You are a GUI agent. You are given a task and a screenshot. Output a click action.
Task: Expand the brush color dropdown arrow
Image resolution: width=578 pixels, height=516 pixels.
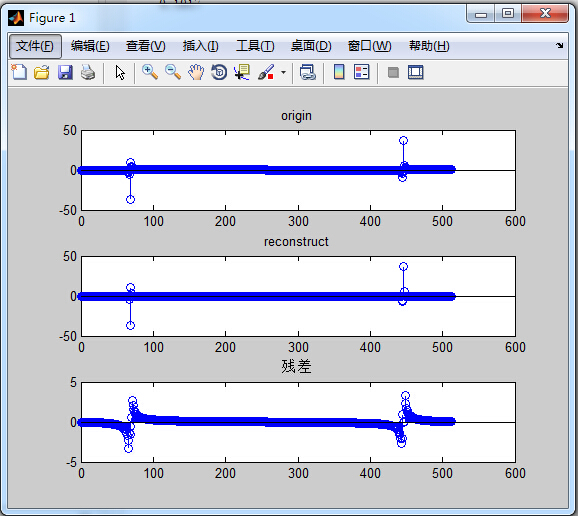pos(283,73)
